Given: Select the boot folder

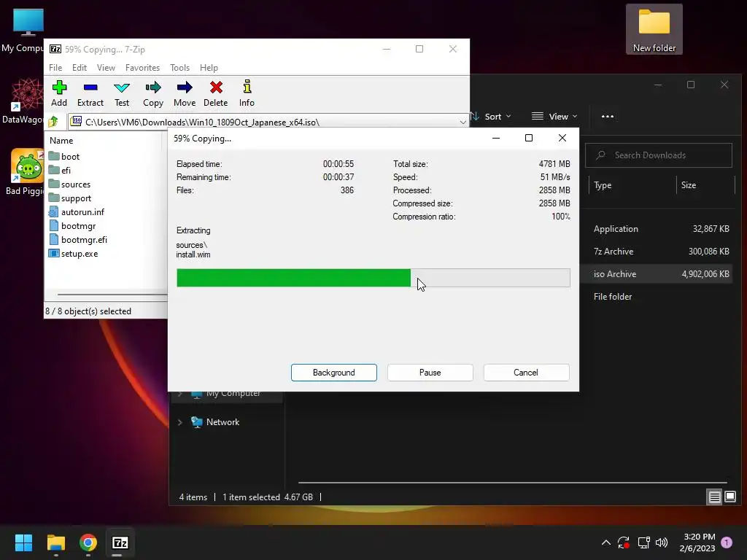Looking at the screenshot, I should click(x=64, y=157).
